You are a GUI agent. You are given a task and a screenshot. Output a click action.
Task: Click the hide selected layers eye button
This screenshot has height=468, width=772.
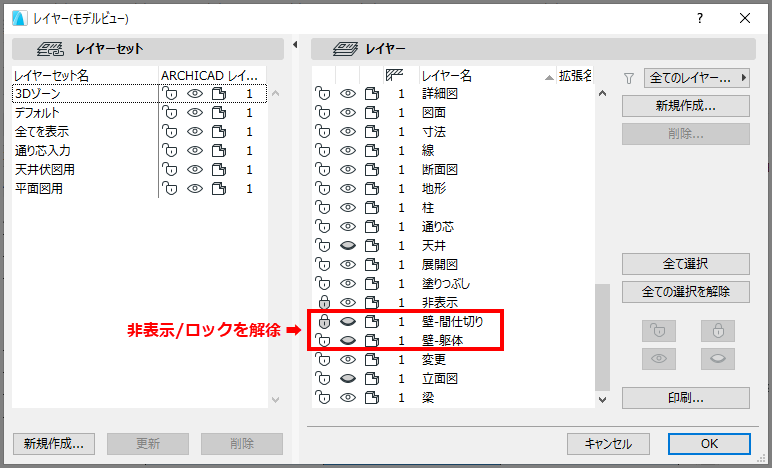pos(718,359)
